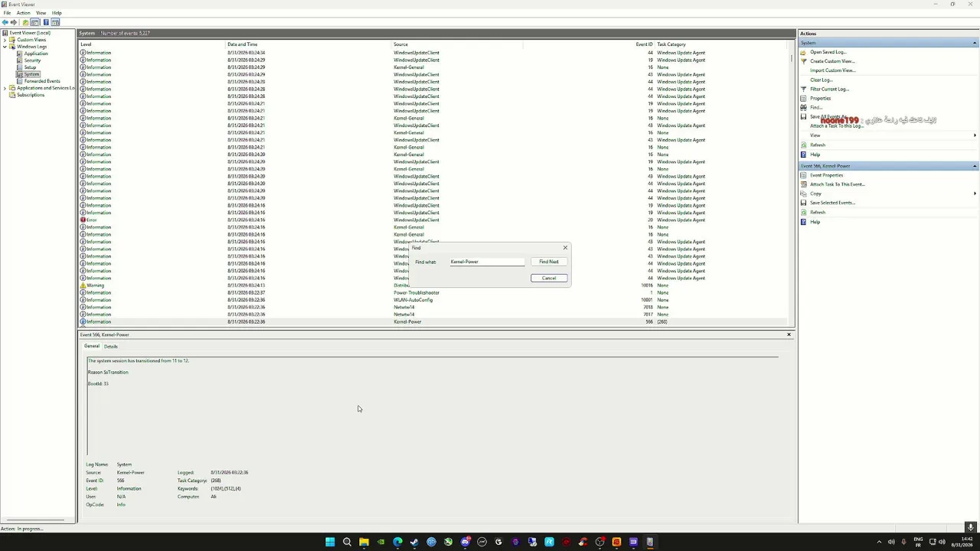The width and height of the screenshot is (980, 551).
Task: Close the event preview pane
Action: [789, 334]
